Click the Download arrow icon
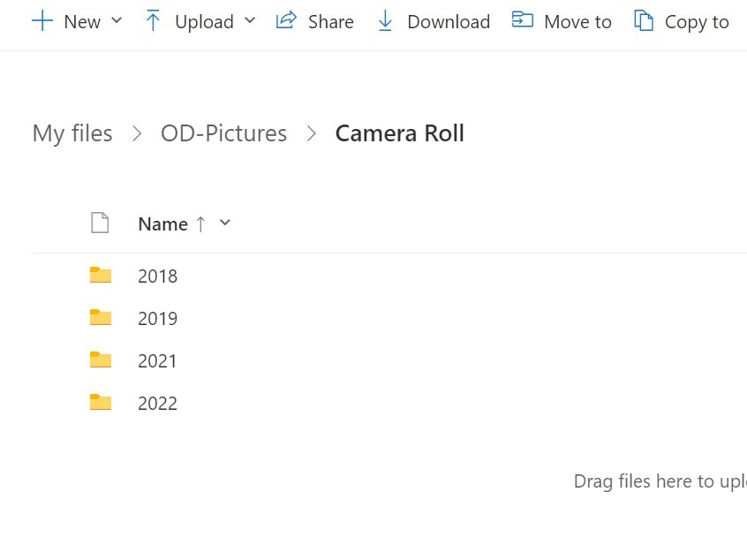Image resolution: width=747 pixels, height=560 pixels. 385,21
